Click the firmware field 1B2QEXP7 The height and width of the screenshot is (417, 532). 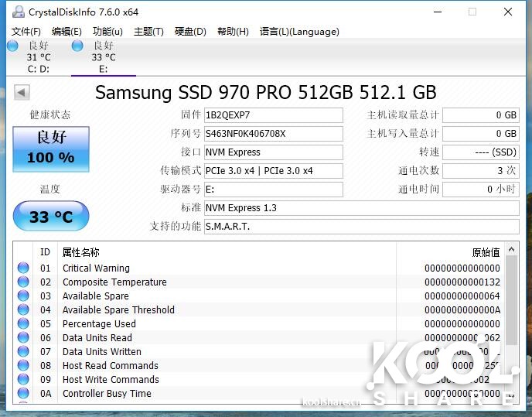[274, 115]
